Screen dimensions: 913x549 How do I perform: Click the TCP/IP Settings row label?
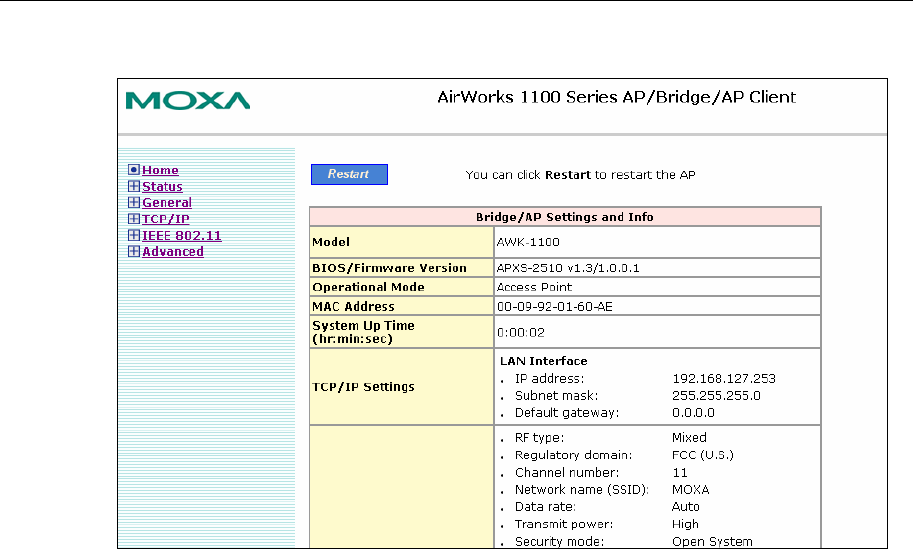(x=363, y=387)
